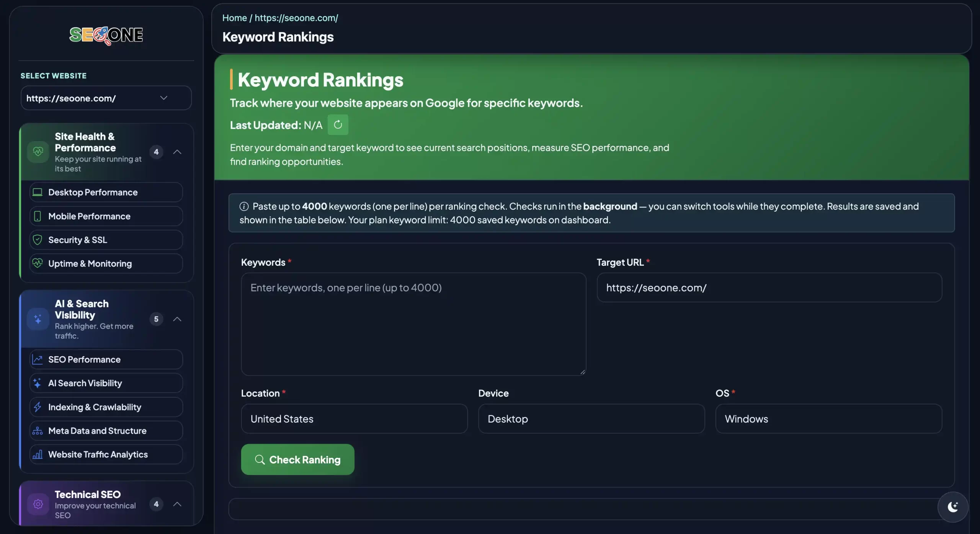
Task: Go to Security & SSL page
Action: 106,240
